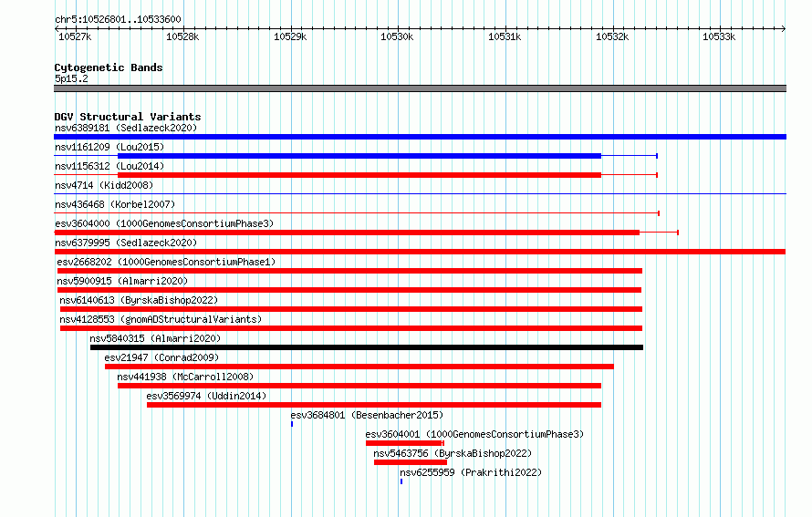Open nsv436468 (Korbel2007) variant label

[115, 204]
